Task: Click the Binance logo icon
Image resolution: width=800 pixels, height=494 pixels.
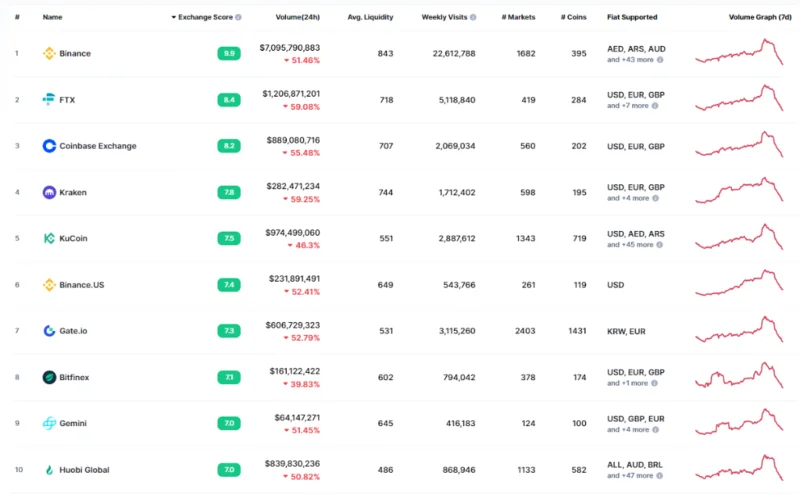Action: [x=49, y=53]
